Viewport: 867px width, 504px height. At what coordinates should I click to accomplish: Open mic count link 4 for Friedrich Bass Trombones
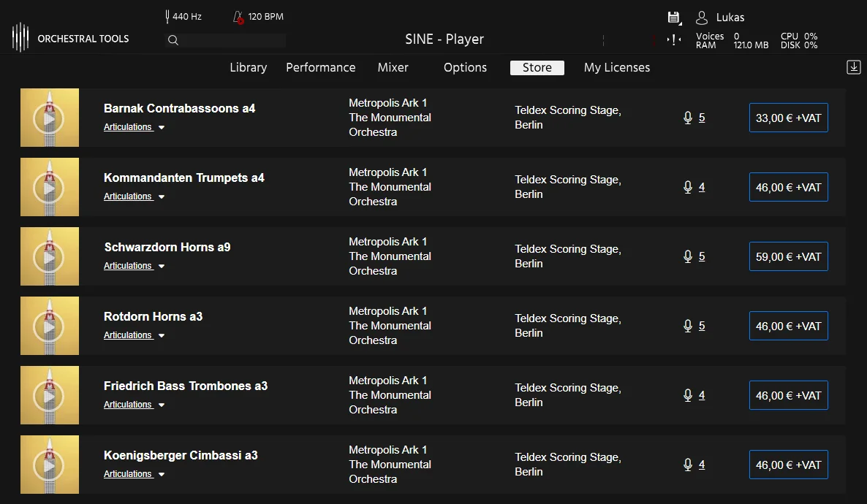pos(702,395)
